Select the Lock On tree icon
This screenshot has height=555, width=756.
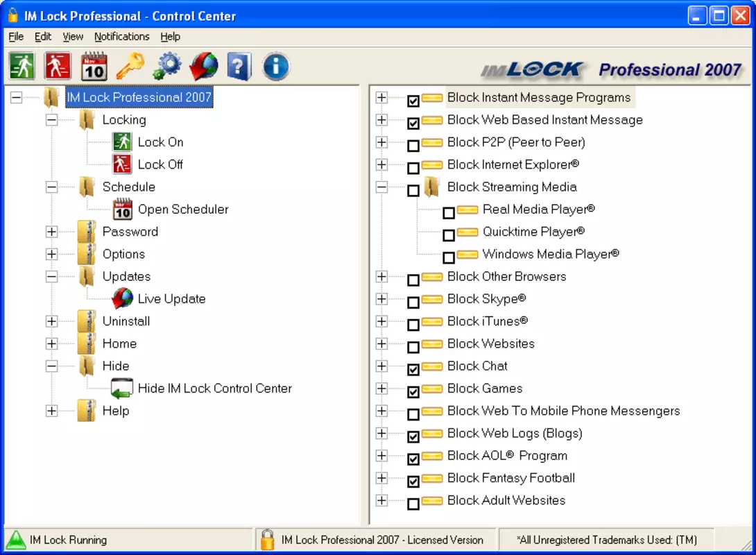pos(122,142)
